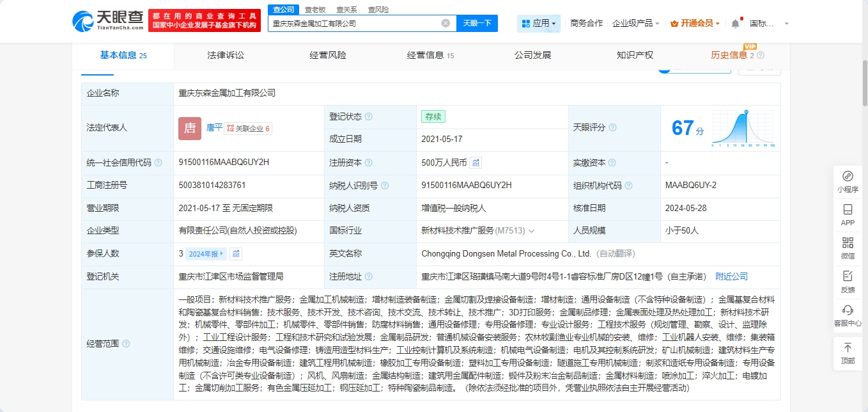Select the 查老板 search tab

[x=314, y=10]
